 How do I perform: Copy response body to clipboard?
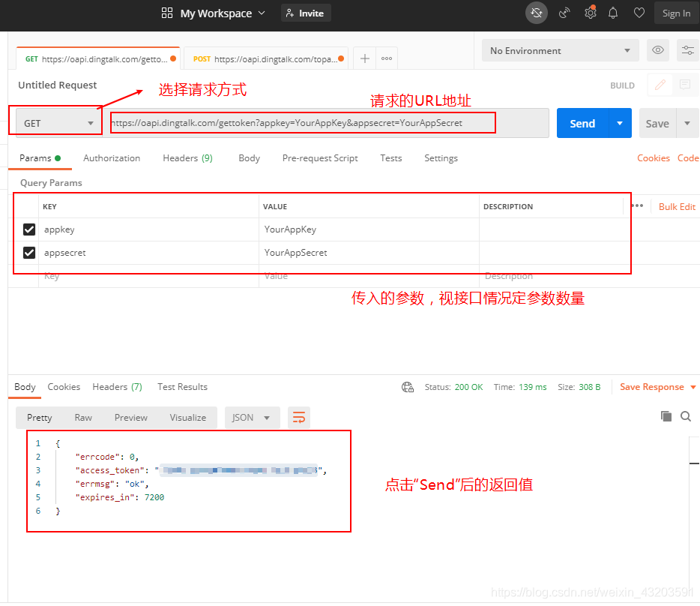(x=666, y=416)
